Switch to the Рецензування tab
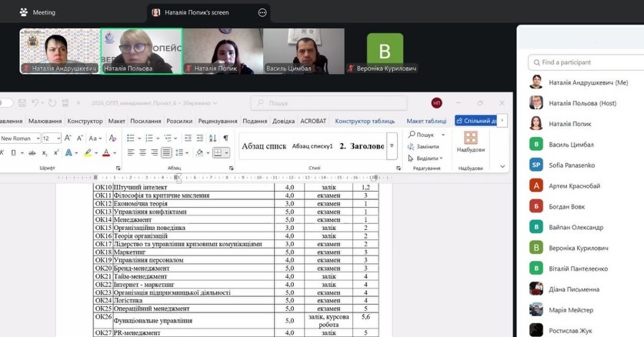 click(x=218, y=121)
